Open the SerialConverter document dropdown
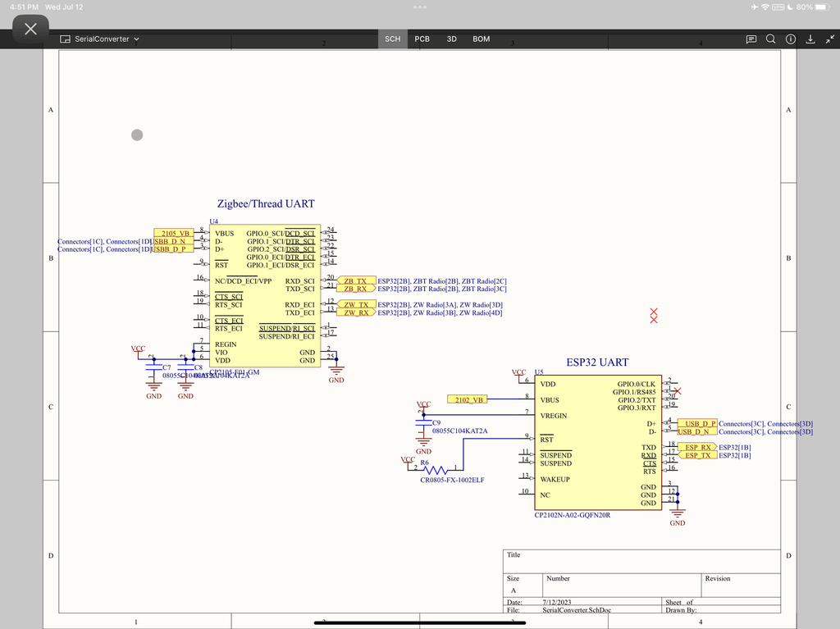The width and height of the screenshot is (840, 629). point(99,39)
